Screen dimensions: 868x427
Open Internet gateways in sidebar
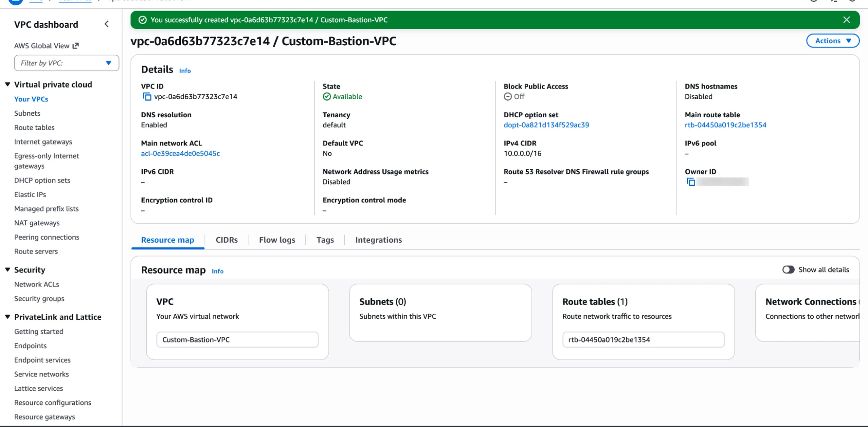43,142
